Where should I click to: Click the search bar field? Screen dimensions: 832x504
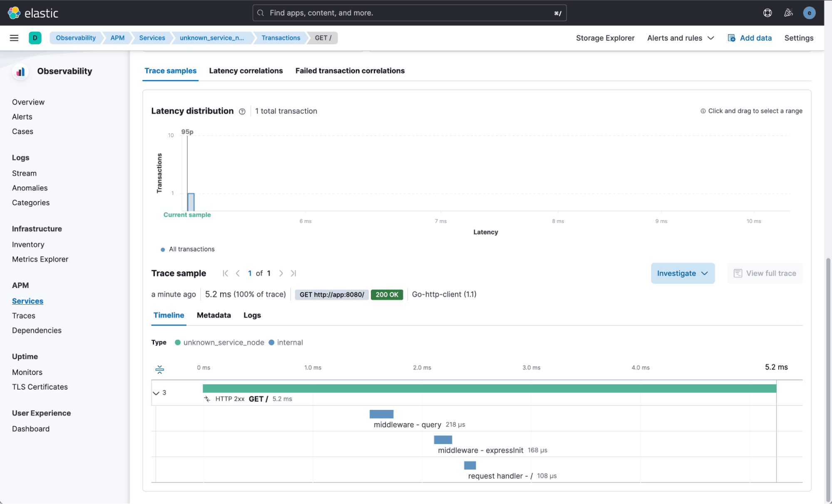tap(409, 13)
